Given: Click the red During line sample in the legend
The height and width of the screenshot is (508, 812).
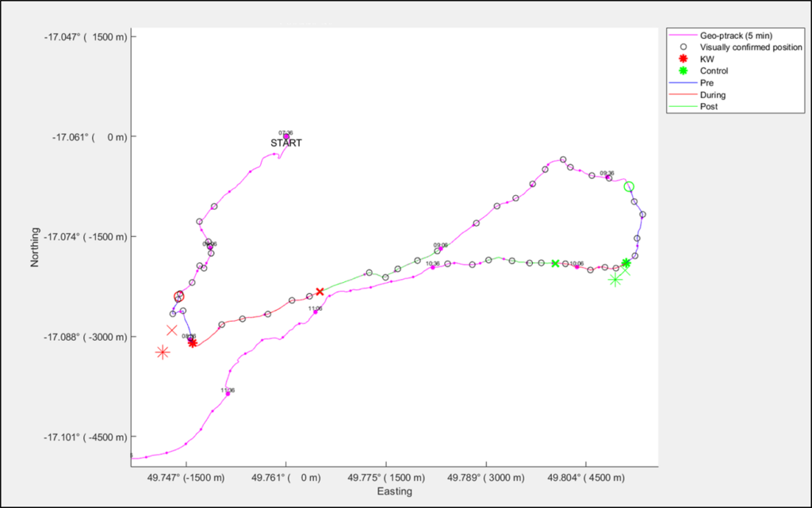Looking at the screenshot, I should tap(683, 94).
